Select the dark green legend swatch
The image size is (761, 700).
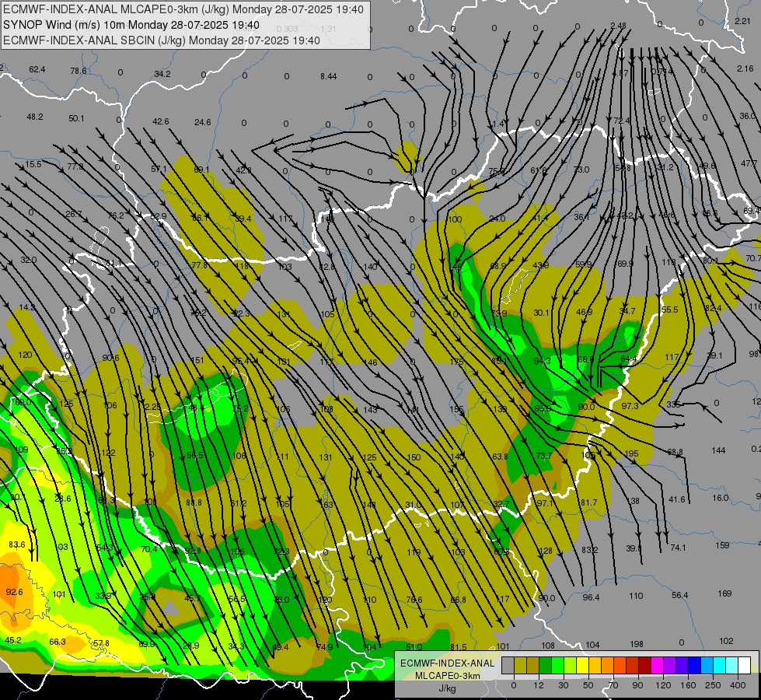[545, 665]
